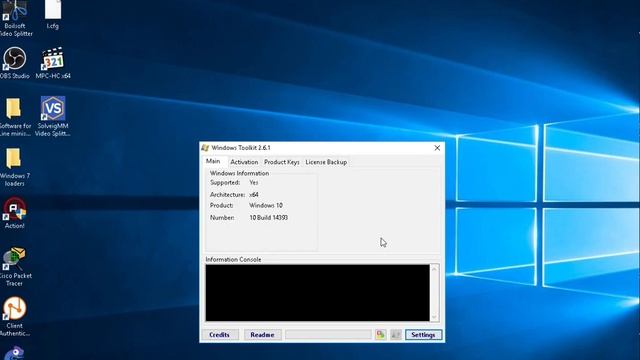Click the Information Console scrollbar down arrow
The height and width of the screenshot is (360, 640).
[x=434, y=317]
